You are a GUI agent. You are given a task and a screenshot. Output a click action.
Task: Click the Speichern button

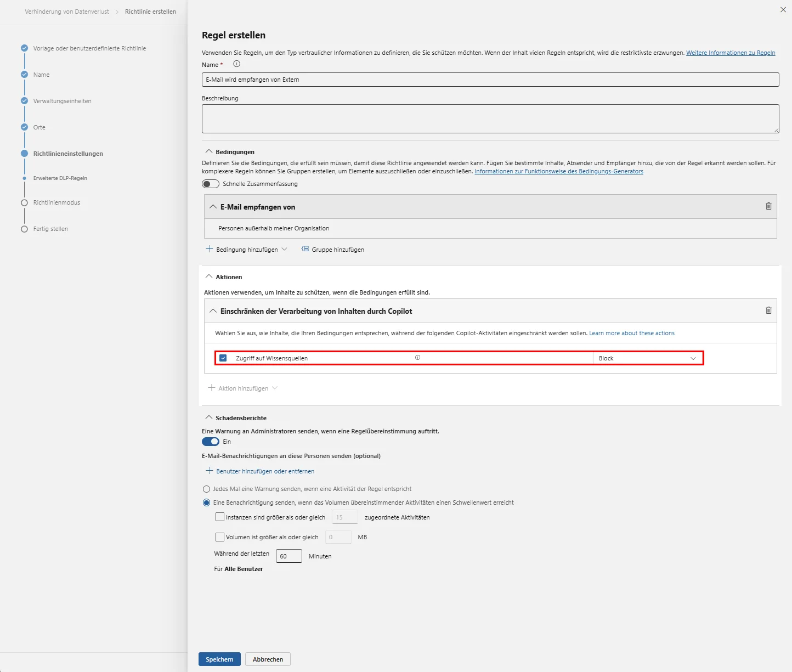click(219, 659)
